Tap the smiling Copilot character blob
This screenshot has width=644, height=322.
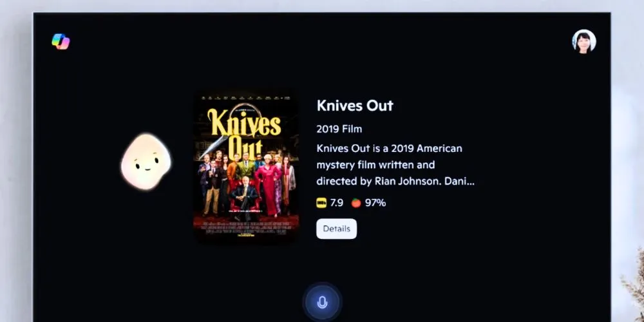146,162
